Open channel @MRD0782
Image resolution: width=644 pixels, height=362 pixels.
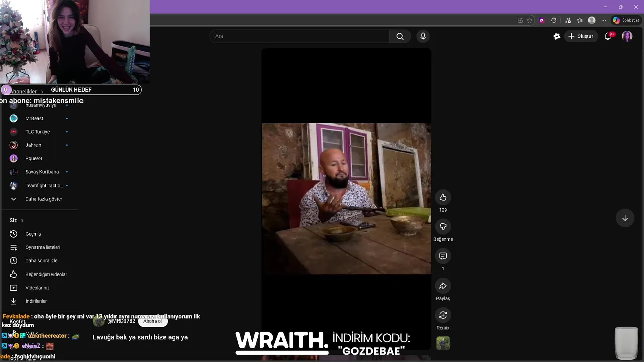(x=121, y=321)
